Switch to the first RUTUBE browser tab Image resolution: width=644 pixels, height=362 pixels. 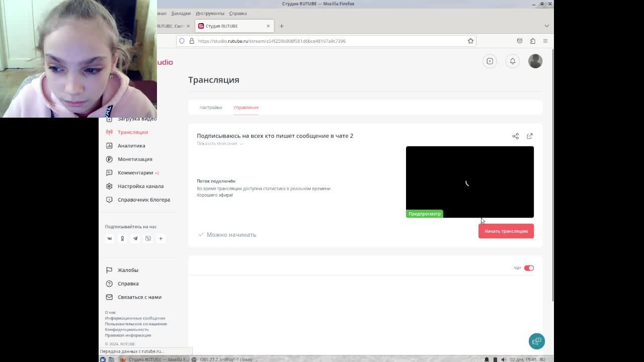pos(171,26)
